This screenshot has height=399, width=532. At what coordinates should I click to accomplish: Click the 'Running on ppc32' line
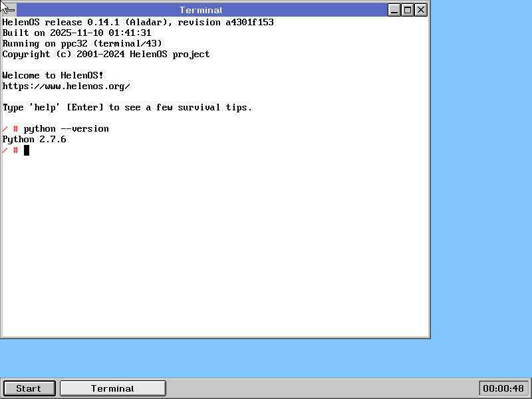click(82, 44)
